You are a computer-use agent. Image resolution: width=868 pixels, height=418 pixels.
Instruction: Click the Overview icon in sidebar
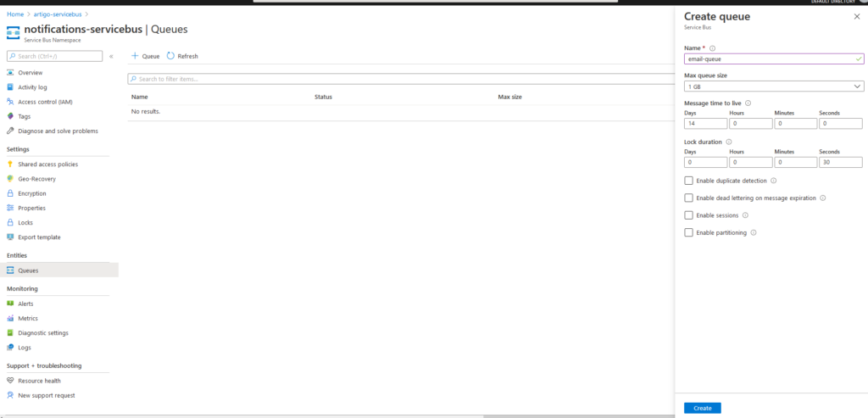point(10,73)
